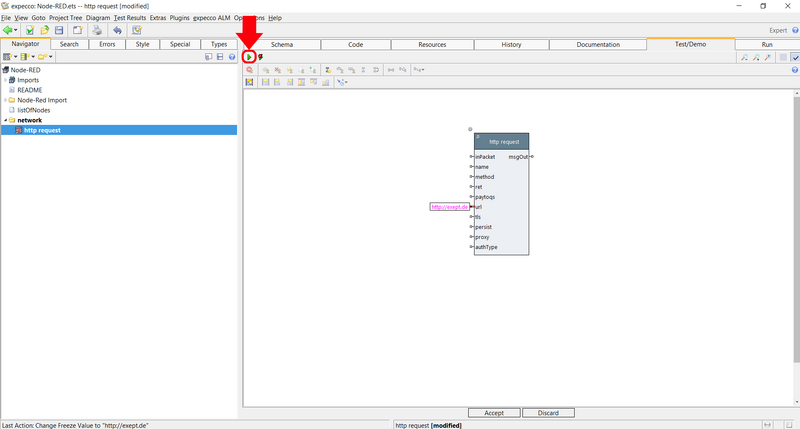Select README in the project tree

pyautogui.click(x=30, y=90)
